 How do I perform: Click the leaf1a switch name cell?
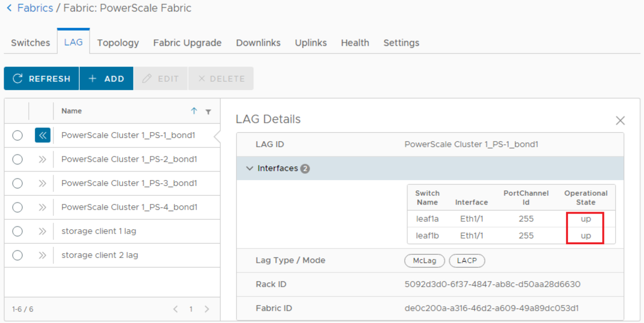click(427, 219)
